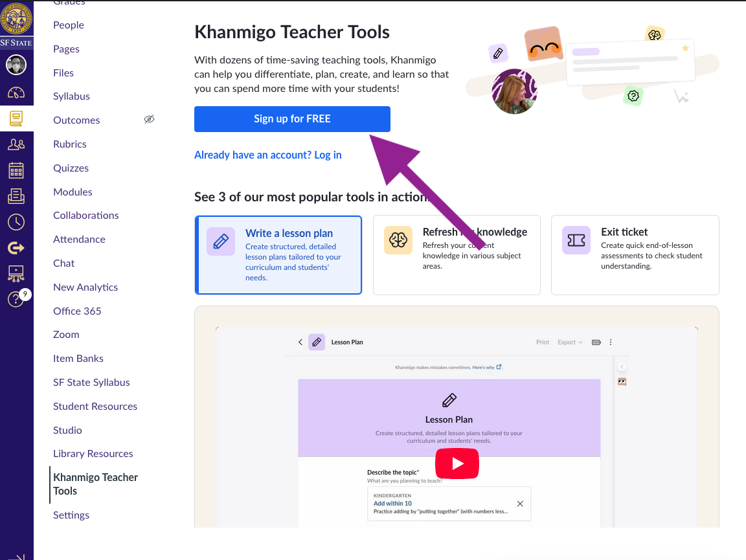Click 'See 3 of our most popular tools' heading
The image size is (746, 560).
point(311,197)
